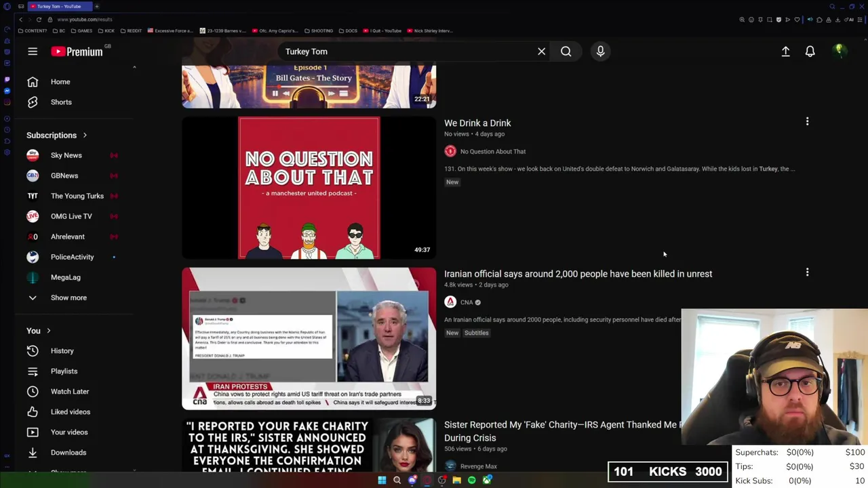Open the YouTube hamburger guide menu
This screenshot has height=488, width=868.
(33, 52)
